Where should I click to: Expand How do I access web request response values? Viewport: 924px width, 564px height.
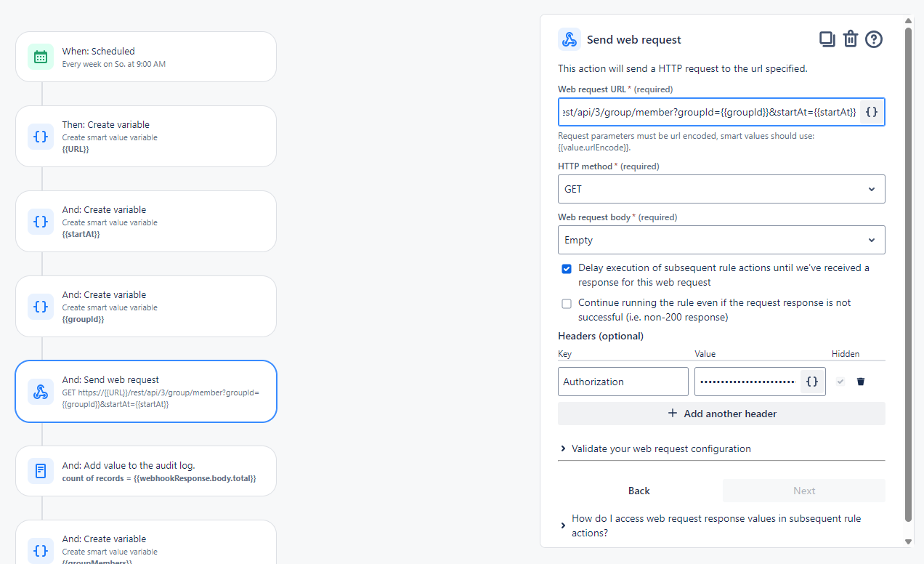[x=721, y=525]
